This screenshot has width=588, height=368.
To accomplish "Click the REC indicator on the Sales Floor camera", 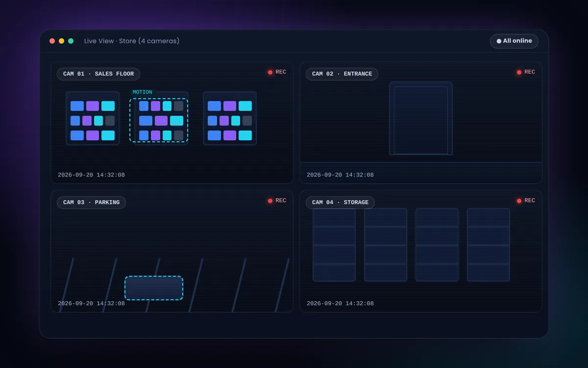I will [277, 72].
